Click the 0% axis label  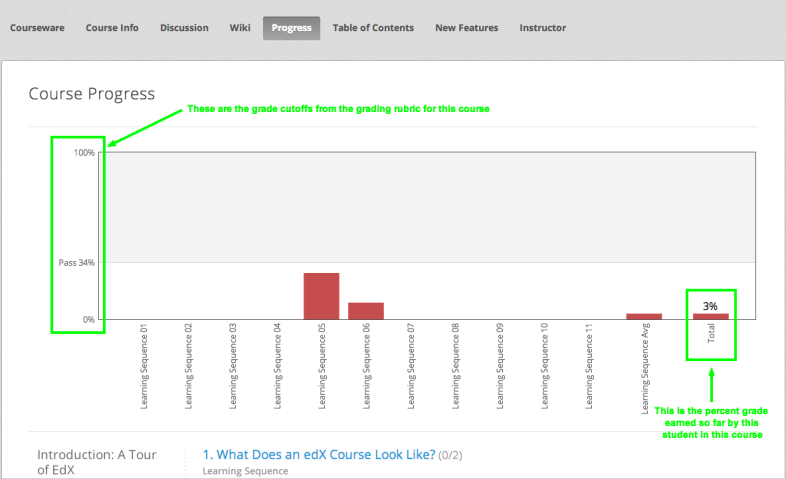point(87,320)
